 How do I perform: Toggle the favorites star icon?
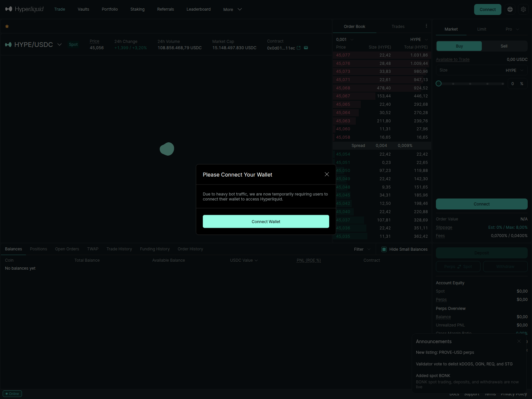(x=7, y=26)
